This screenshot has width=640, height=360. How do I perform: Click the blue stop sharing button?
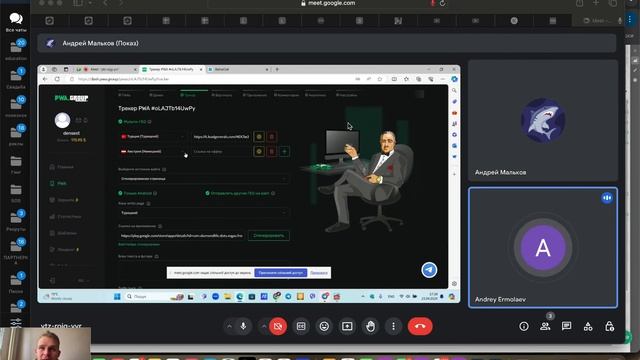[280, 273]
